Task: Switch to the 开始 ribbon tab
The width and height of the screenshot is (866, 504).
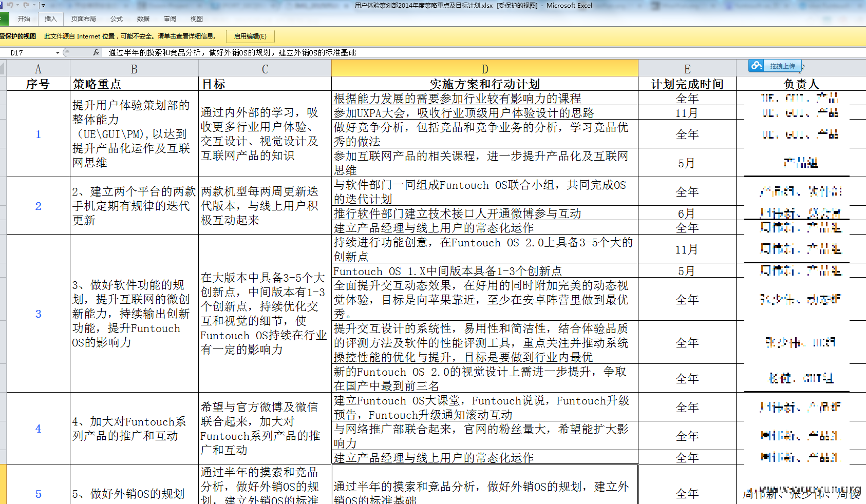Action: pyautogui.click(x=24, y=19)
